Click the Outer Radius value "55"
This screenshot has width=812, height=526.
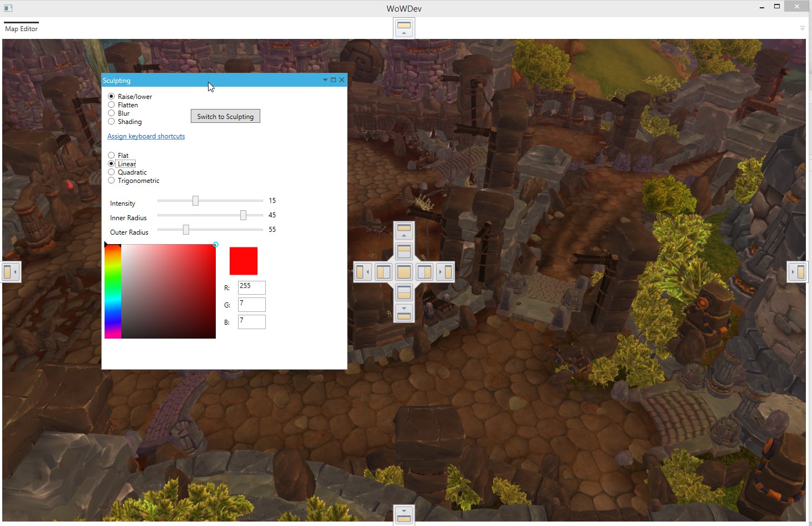pos(272,230)
